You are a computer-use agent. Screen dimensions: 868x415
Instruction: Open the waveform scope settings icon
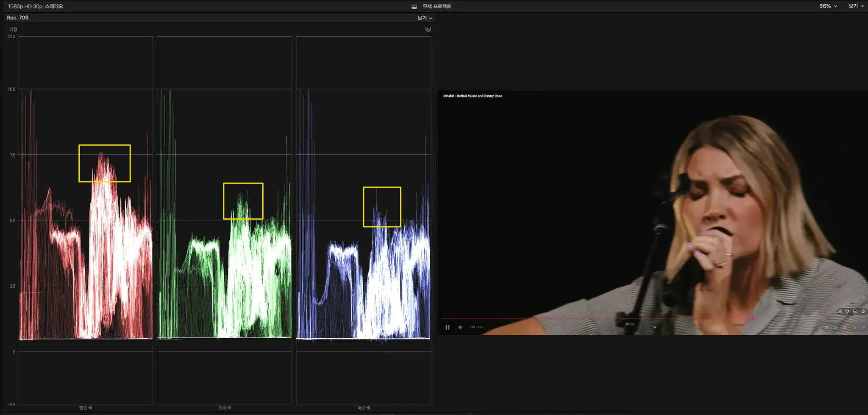[428, 29]
